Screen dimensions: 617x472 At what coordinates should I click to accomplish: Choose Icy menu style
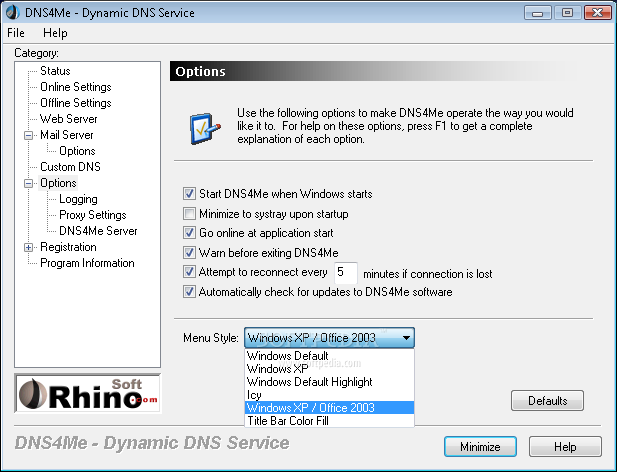pos(329,395)
